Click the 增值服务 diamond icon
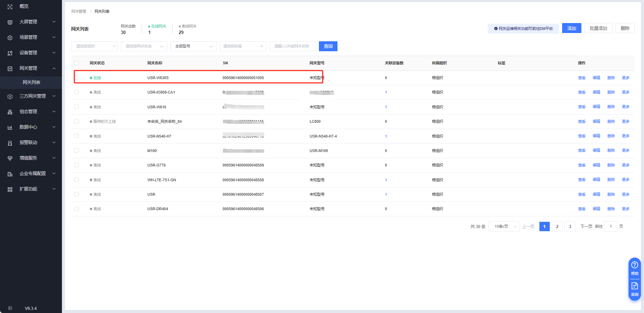This screenshot has height=313, width=644. [x=10, y=158]
